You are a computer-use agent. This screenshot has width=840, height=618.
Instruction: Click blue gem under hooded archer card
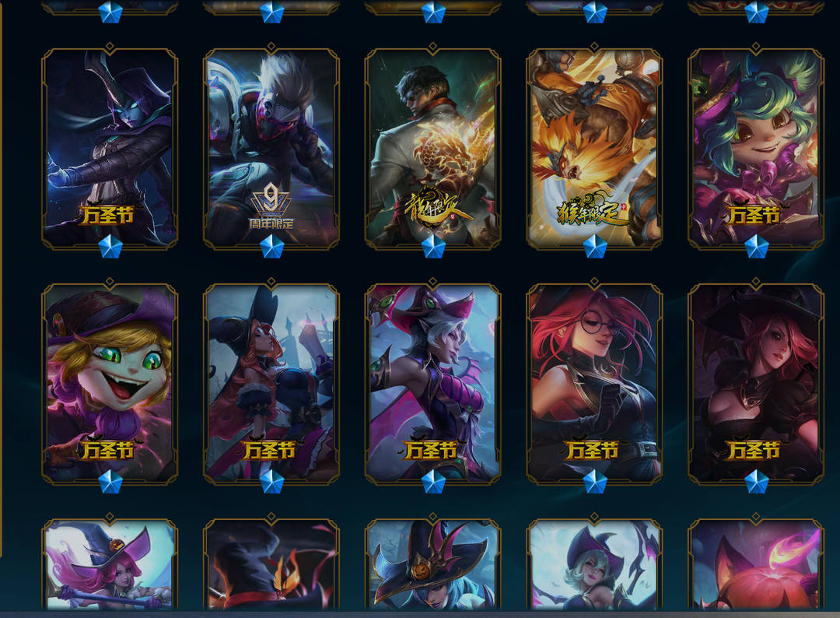click(x=110, y=247)
